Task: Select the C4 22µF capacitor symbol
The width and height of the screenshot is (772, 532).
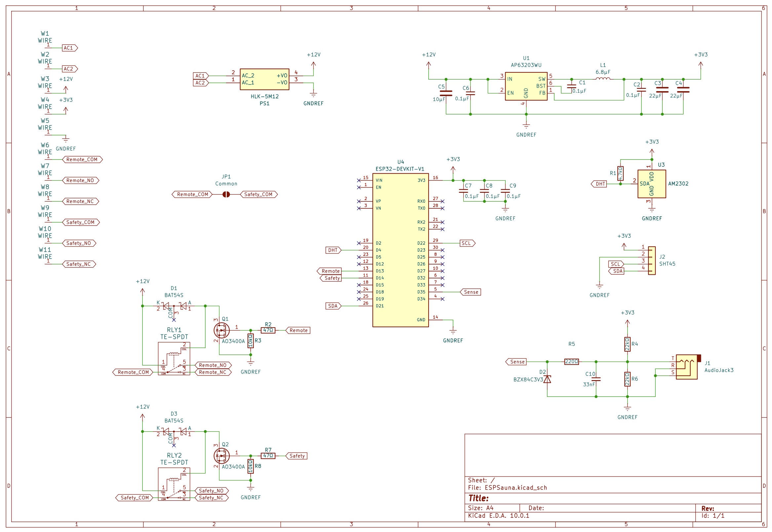Action: click(x=683, y=90)
